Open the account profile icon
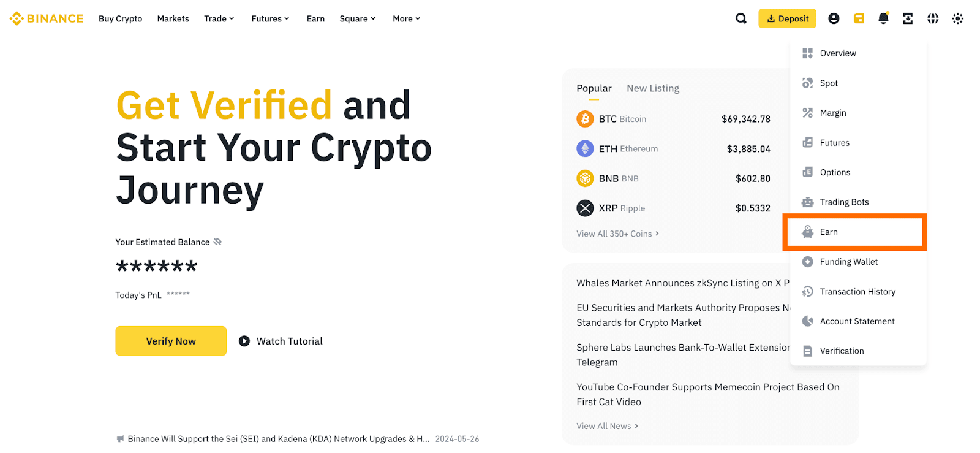Viewport: 980px width, 453px height. coord(834,18)
